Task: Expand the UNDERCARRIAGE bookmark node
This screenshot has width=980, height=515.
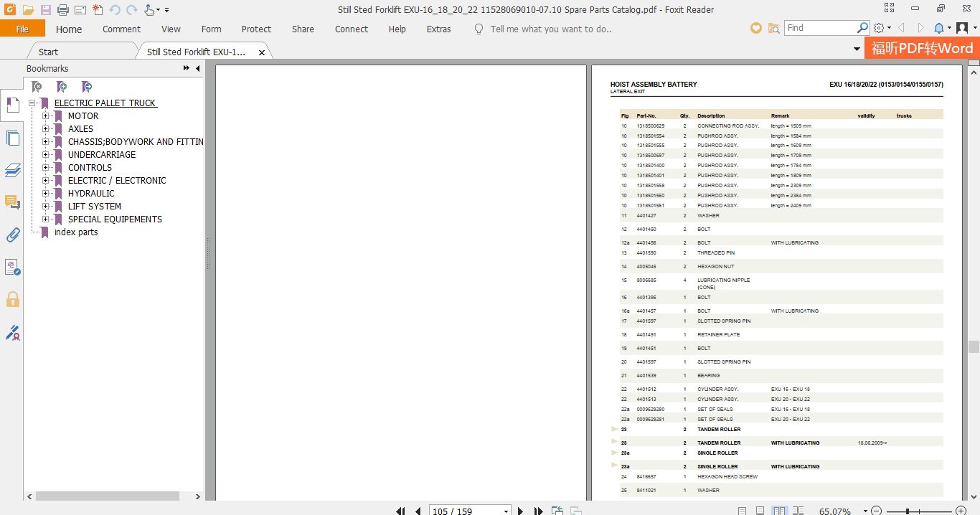Action: coord(46,155)
